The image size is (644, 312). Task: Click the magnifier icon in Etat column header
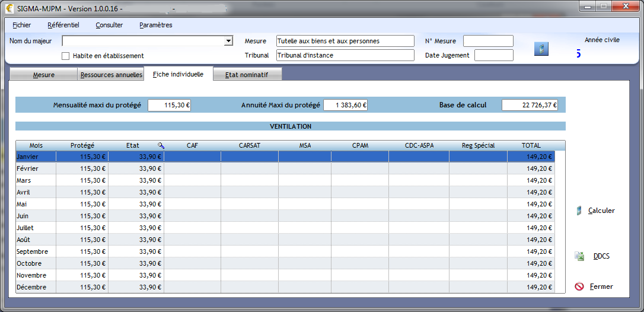[x=161, y=145]
